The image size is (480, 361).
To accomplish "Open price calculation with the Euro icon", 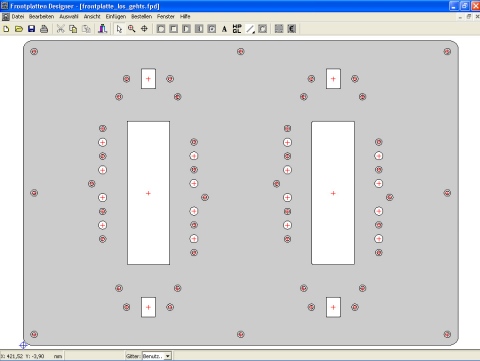I will [x=292, y=29].
